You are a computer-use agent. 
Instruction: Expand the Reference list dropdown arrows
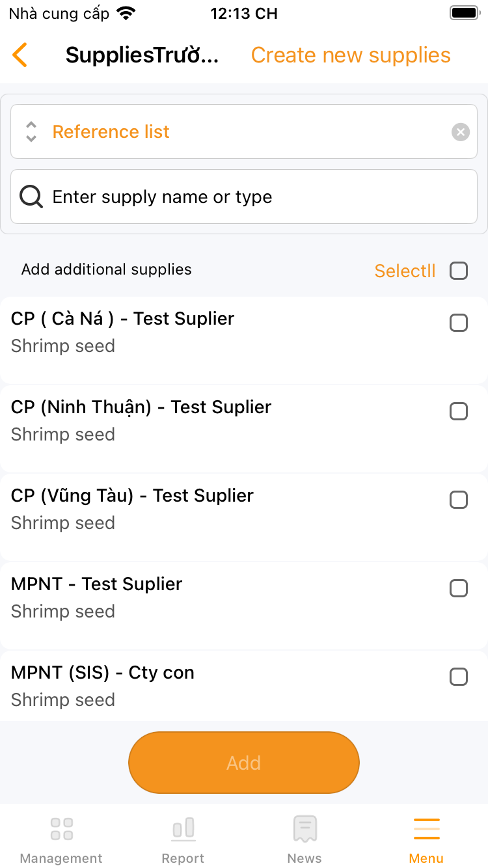click(x=31, y=132)
